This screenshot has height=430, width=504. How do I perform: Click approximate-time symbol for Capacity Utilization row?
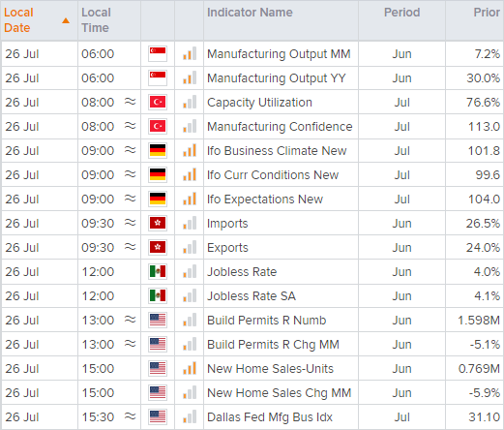pyautogui.click(x=131, y=102)
